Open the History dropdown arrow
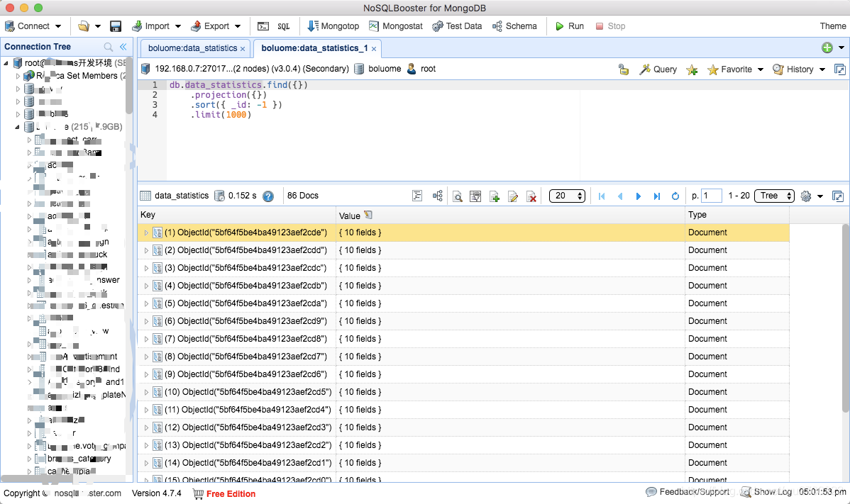 tap(822, 69)
